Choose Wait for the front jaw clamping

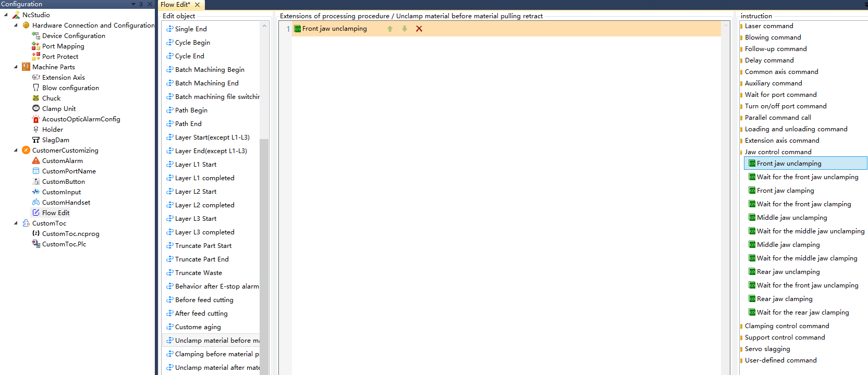[803, 204]
